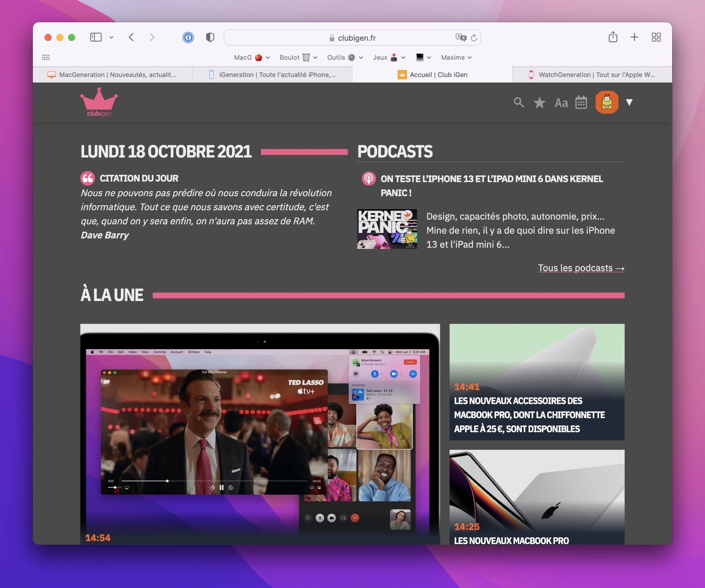
Task: Minimize the Safari window
Action: [x=60, y=37]
